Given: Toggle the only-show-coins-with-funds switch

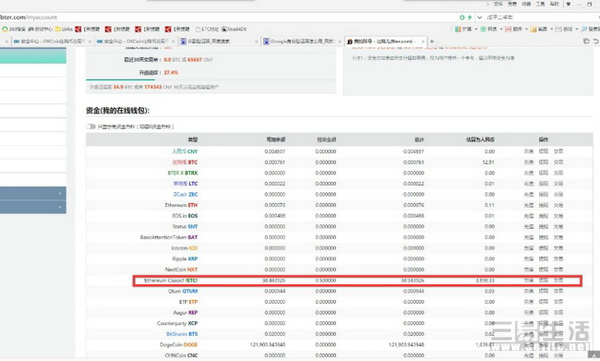Looking at the screenshot, I should pyautogui.click(x=91, y=126).
